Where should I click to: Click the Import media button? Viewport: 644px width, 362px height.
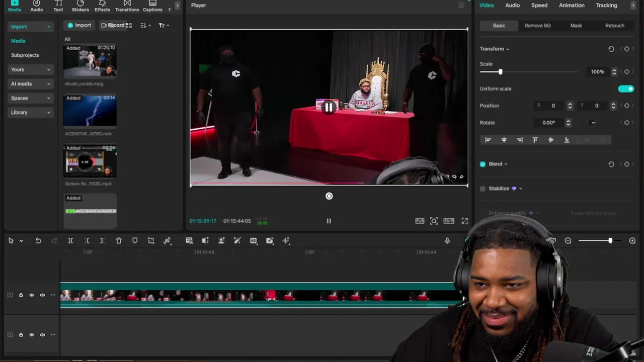pyautogui.click(x=79, y=25)
